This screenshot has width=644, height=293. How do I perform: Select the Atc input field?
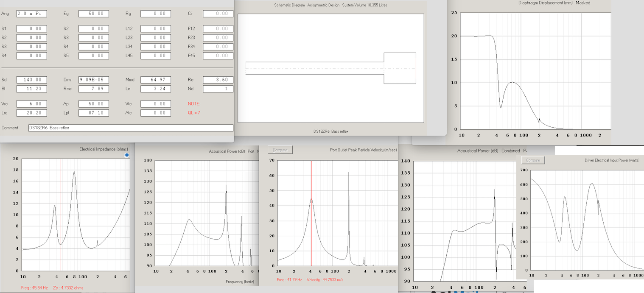pos(156,113)
